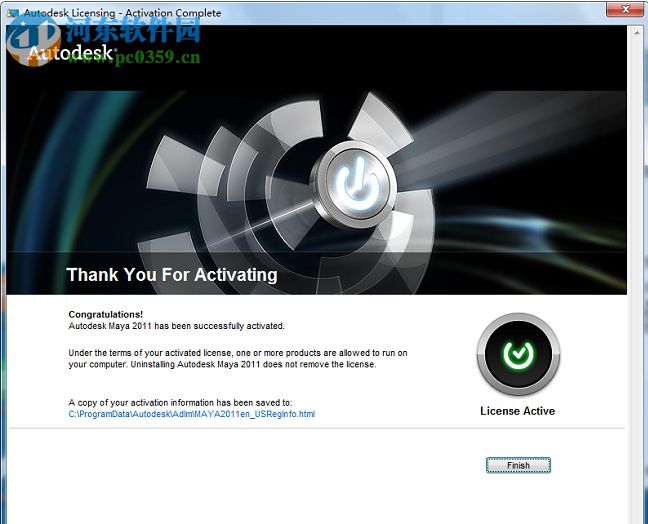648x524 pixels.
Task: Open the MAYA2011en_USRegInfo.html file link
Action: click(x=191, y=414)
